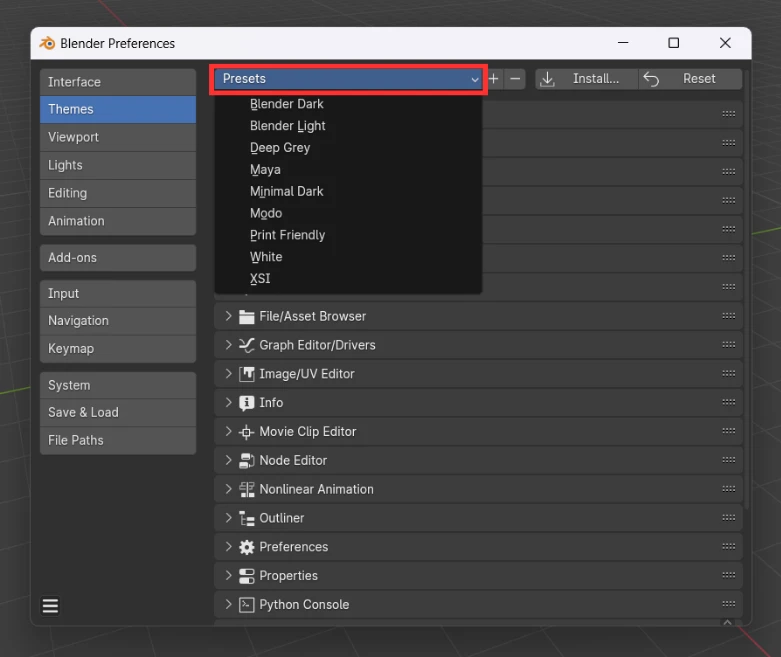The image size is (781, 657).
Task: Click the Properties editor icon
Action: pyautogui.click(x=247, y=576)
